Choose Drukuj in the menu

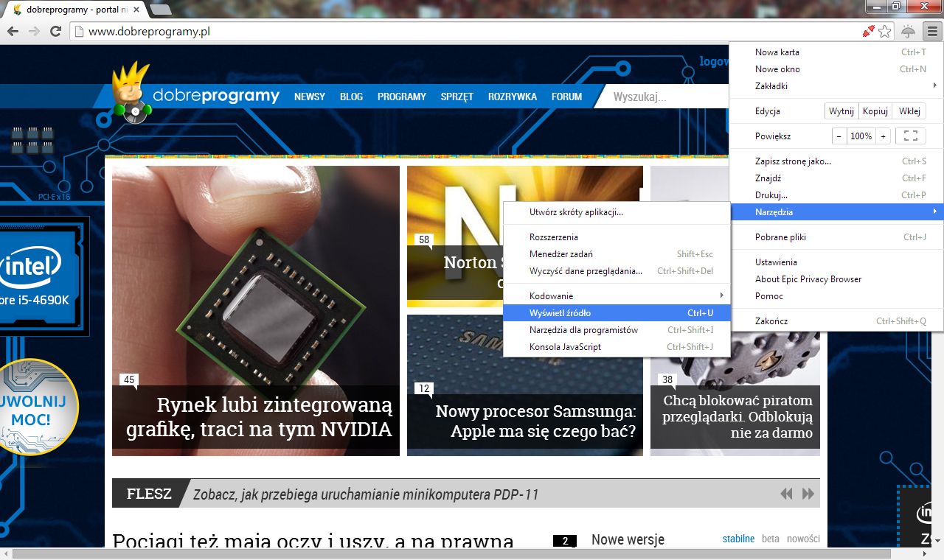pyautogui.click(x=836, y=195)
